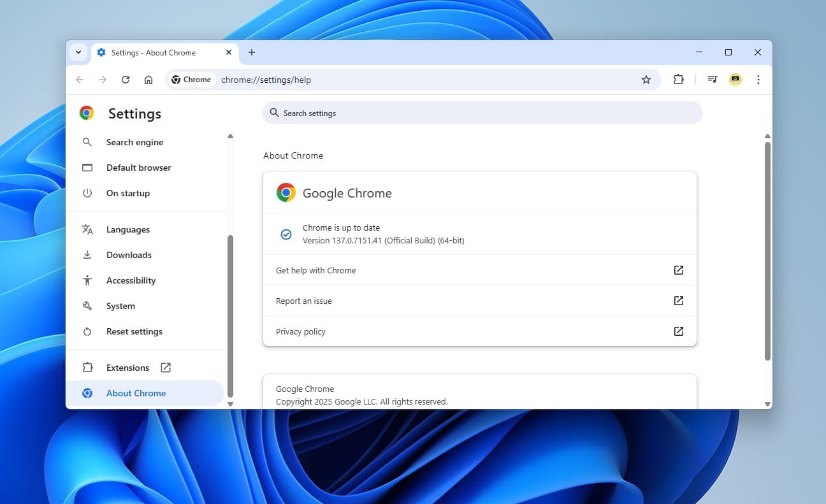Open the Extensions puzzle icon in toolbar
This screenshot has width=826, height=504.
678,80
